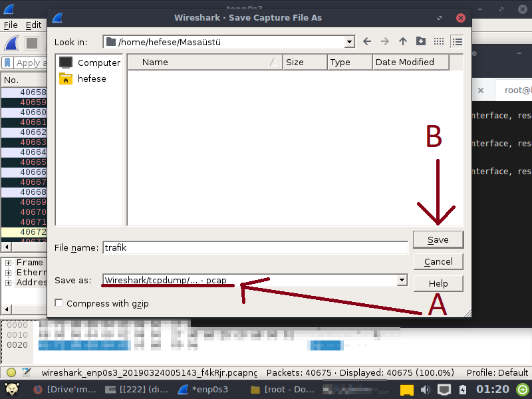This screenshot has width=532, height=399.
Task: Click the capture filename in the status bar
Action: 149,372
